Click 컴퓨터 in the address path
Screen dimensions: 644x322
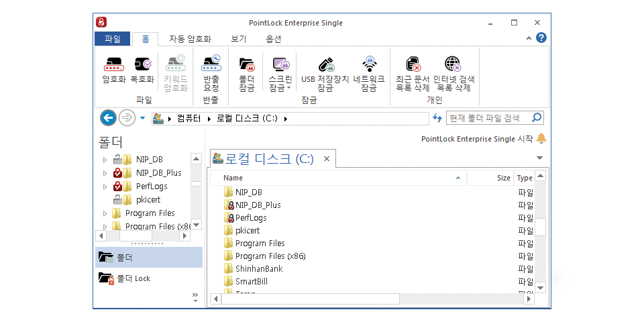coord(189,119)
